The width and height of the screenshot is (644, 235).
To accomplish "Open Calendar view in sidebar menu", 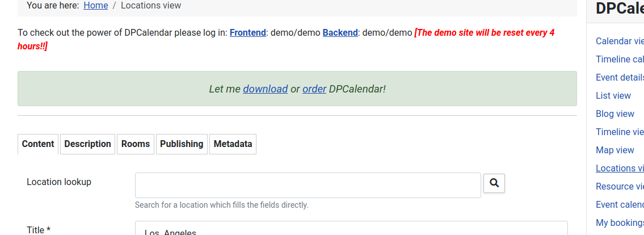I will pos(620,41).
